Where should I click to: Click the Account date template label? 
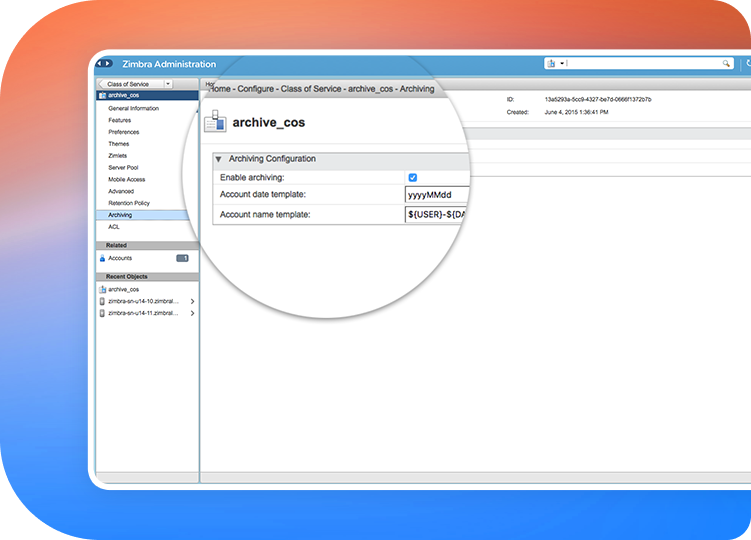pos(262,195)
